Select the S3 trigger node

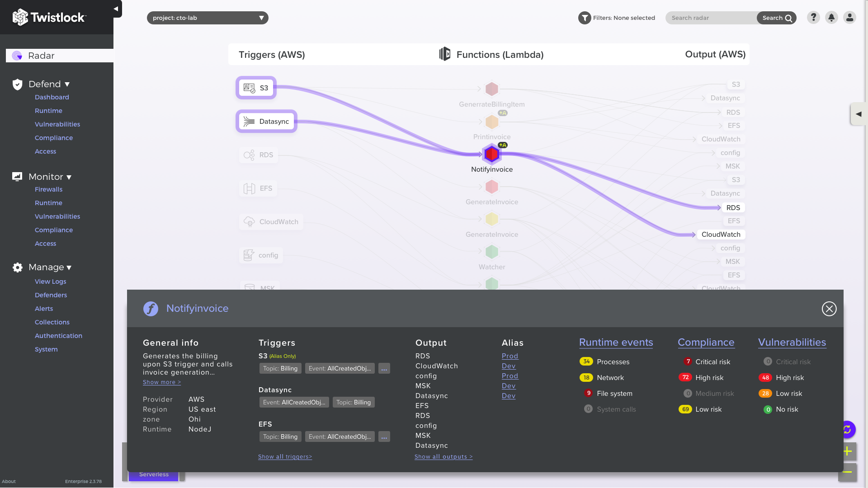tap(256, 88)
